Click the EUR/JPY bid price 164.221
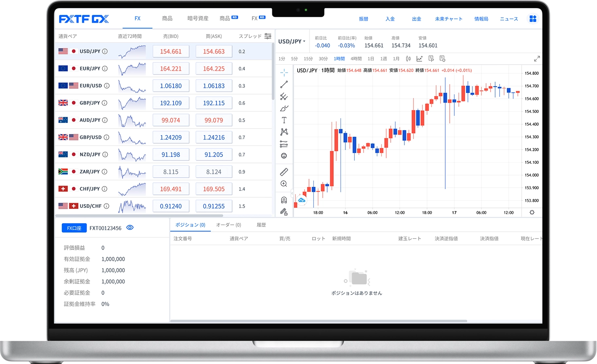Image resolution: width=597 pixels, height=364 pixels. pyautogui.click(x=171, y=69)
